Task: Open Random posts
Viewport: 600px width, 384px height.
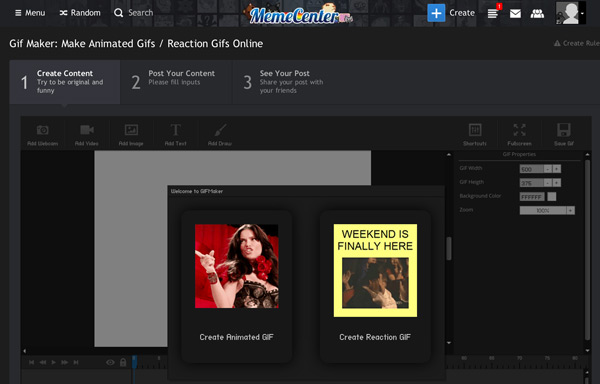Action: coord(80,13)
